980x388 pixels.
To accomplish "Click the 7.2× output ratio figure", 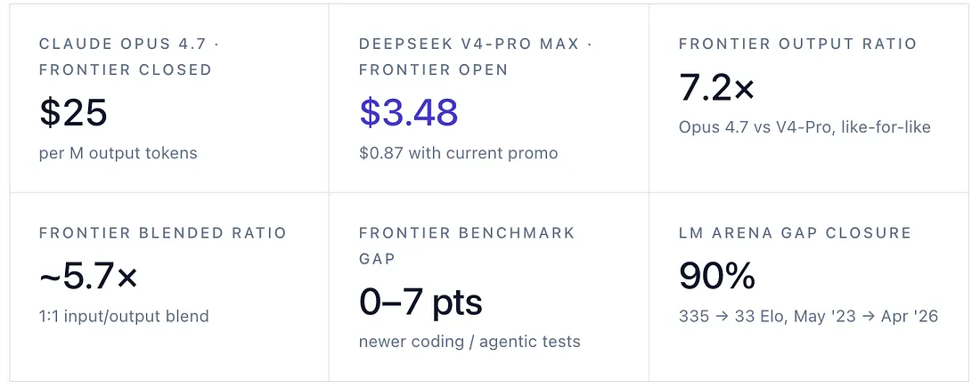I will pos(717,87).
